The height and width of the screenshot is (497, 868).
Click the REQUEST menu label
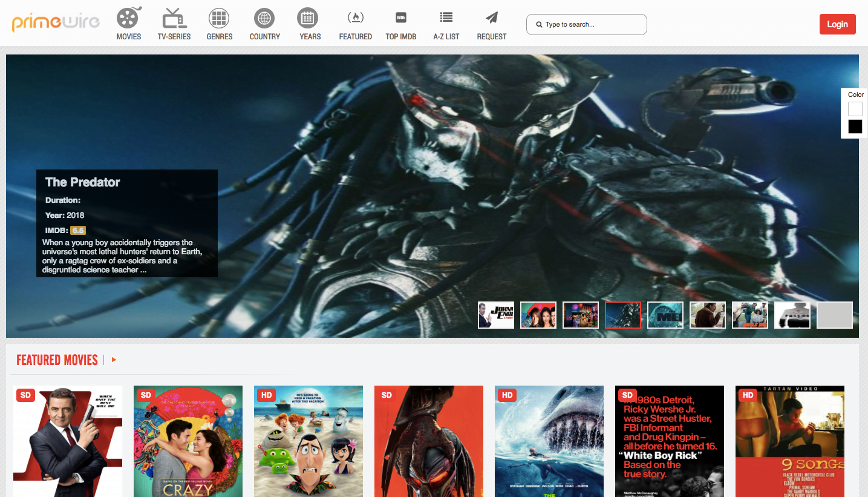pyautogui.click(x=492, y=36)
